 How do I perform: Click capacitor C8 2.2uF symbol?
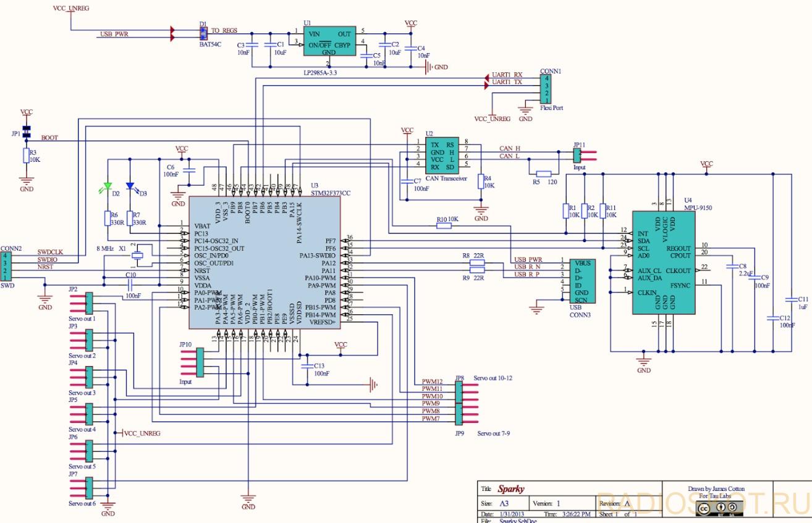(x=732, y=267)
